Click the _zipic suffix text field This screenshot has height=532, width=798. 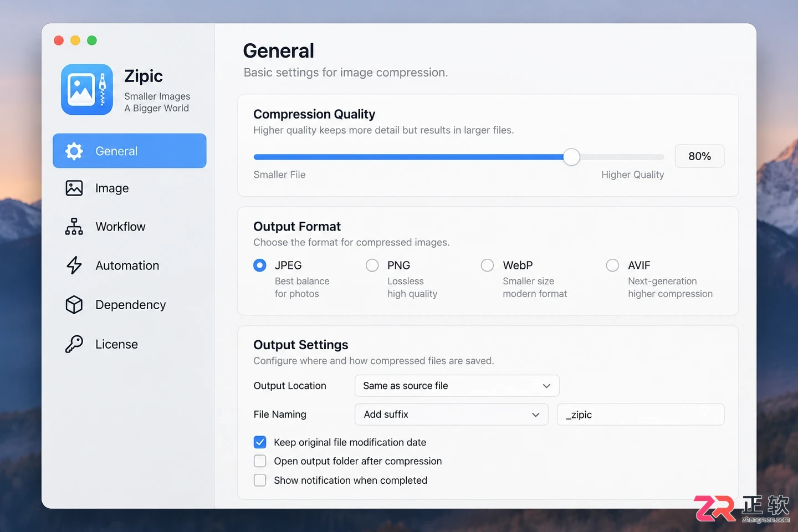point(641,415)
